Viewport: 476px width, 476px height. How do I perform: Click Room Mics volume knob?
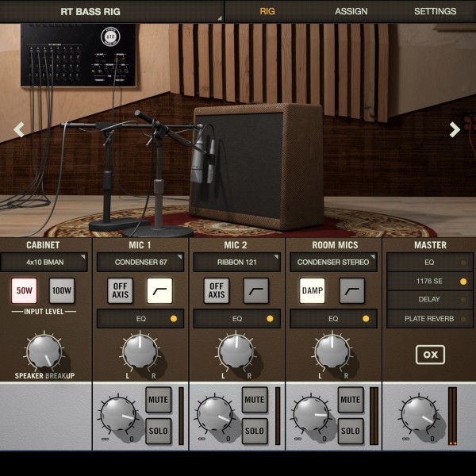click(x=310, y=414)
